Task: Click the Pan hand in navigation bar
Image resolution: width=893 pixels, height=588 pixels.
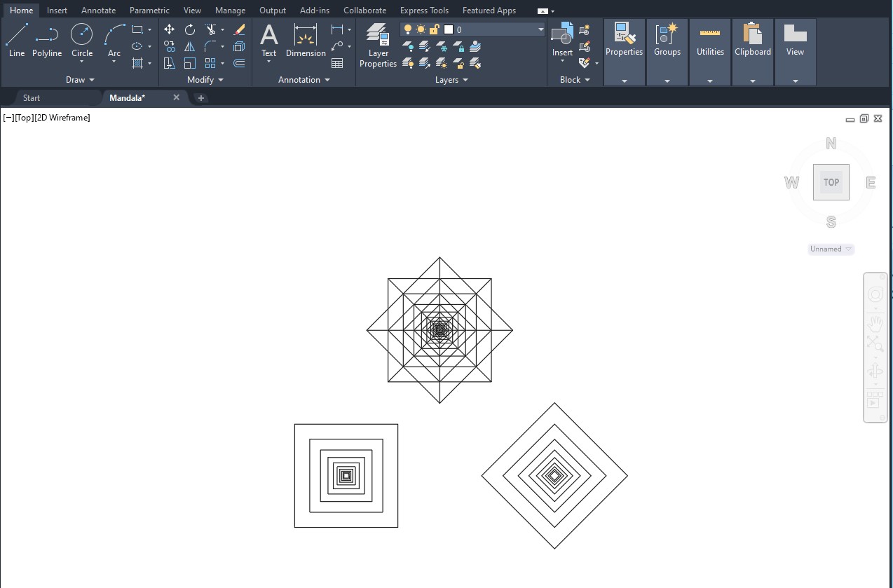Action: pos(875,324)
